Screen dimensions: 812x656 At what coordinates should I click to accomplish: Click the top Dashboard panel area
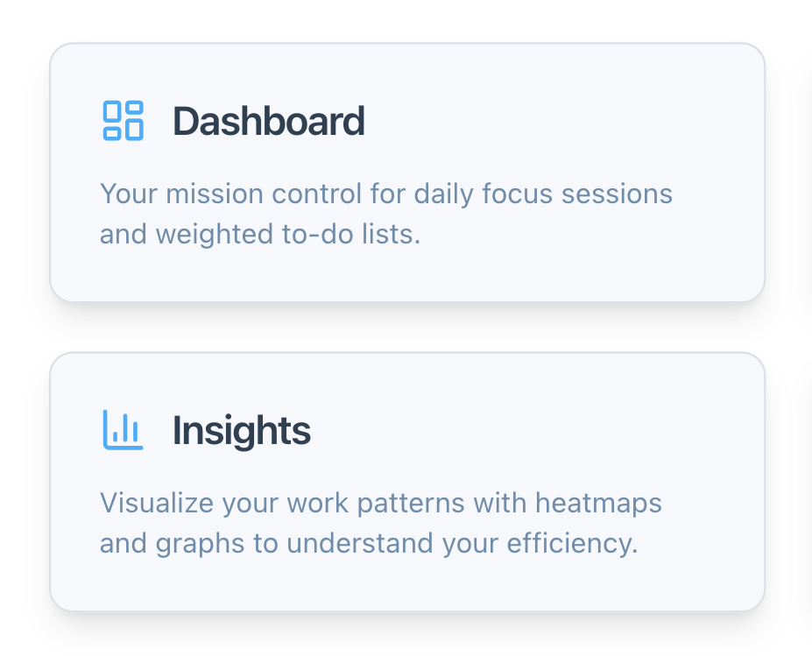point(406,172)
